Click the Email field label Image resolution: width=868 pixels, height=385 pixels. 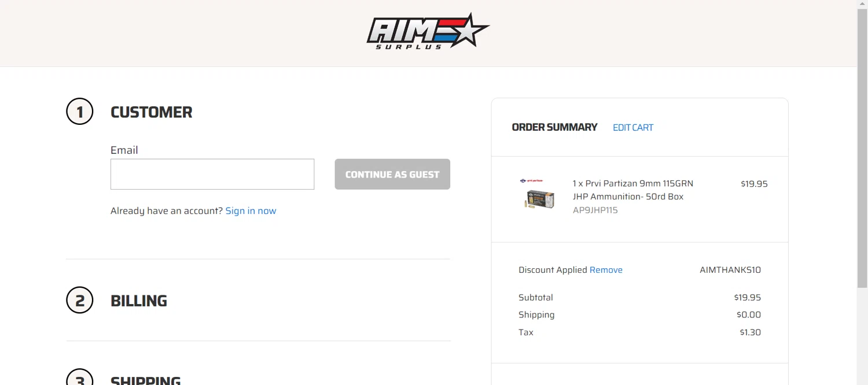[124, 150]
